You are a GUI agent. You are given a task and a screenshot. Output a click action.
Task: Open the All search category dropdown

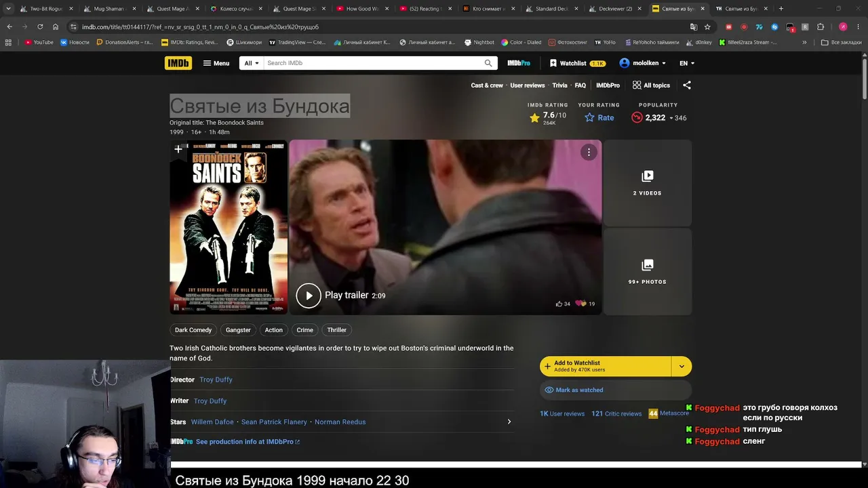(252, 63)
